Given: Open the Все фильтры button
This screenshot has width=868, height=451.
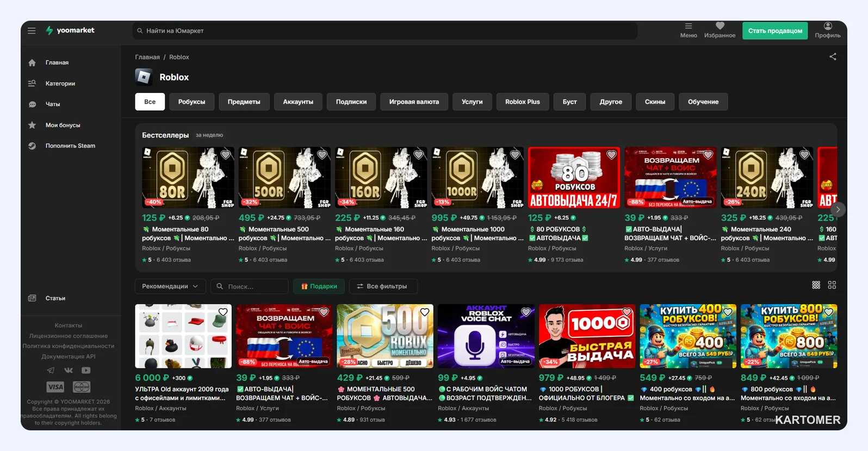Looking at the screenshot, I should click(383, 286).
